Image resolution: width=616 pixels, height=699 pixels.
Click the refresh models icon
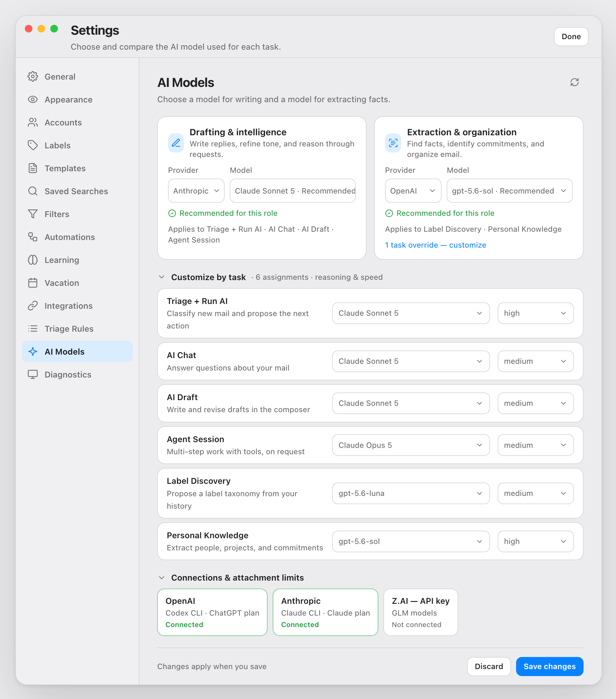pyautogui.click(x=574, y=82)
